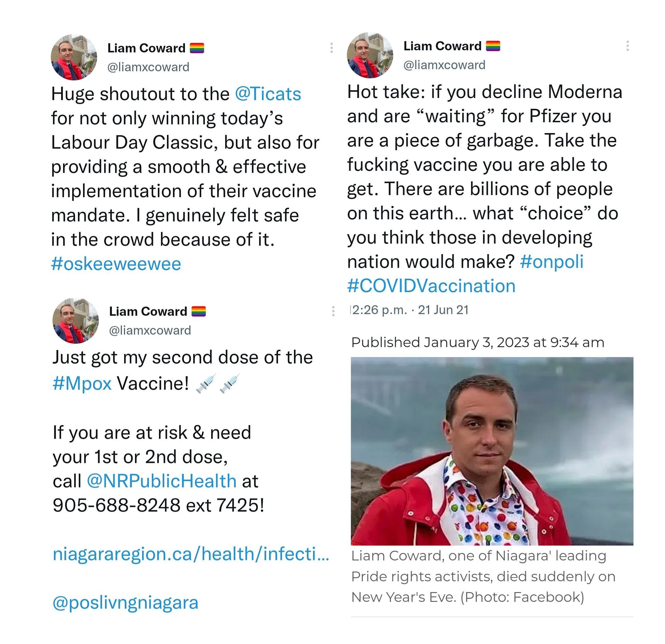Click the @poslivngniagara mention
The height and width of the screenshot is (644, 665).
tap(126, 603)
